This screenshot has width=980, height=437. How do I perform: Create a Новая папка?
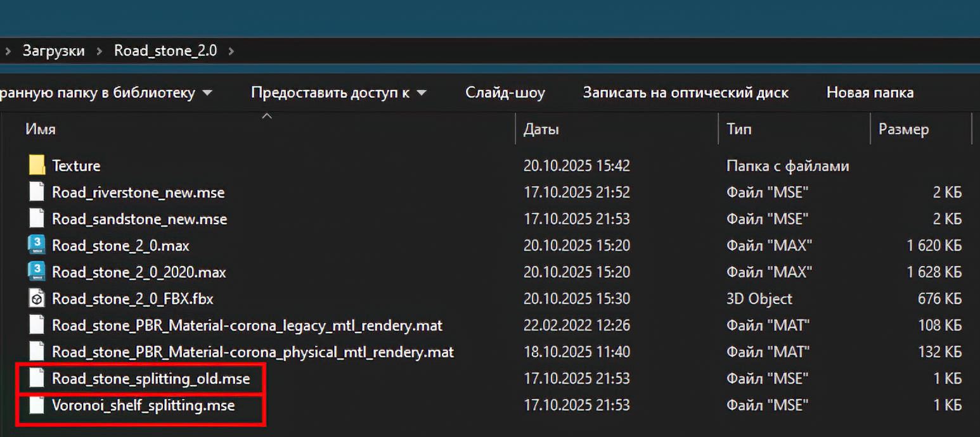870,92
